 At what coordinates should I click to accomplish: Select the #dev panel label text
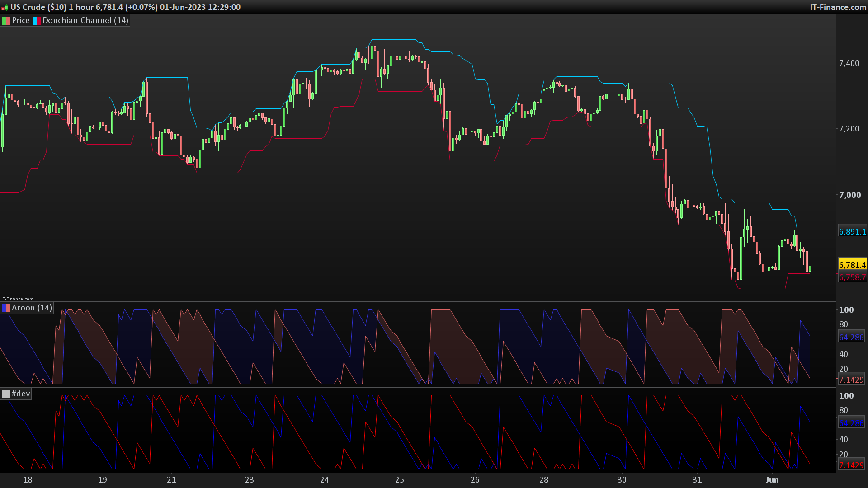[x=21, y=394]
